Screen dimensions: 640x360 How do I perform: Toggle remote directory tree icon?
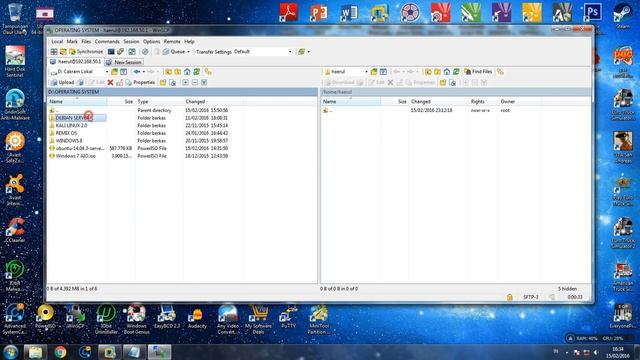tap(500, 72)
